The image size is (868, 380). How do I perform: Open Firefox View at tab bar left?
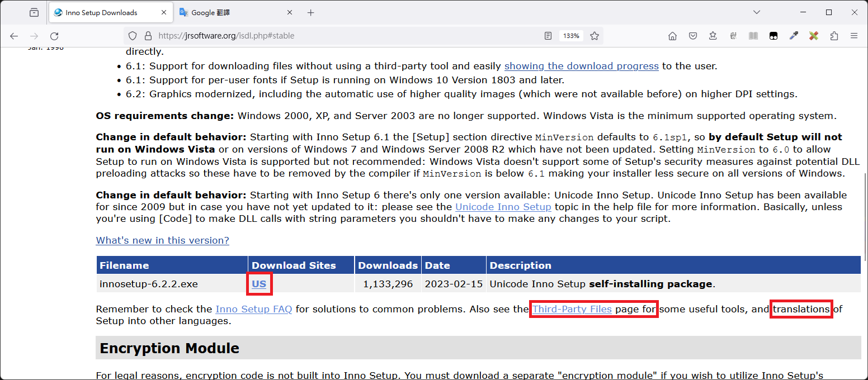34,12
